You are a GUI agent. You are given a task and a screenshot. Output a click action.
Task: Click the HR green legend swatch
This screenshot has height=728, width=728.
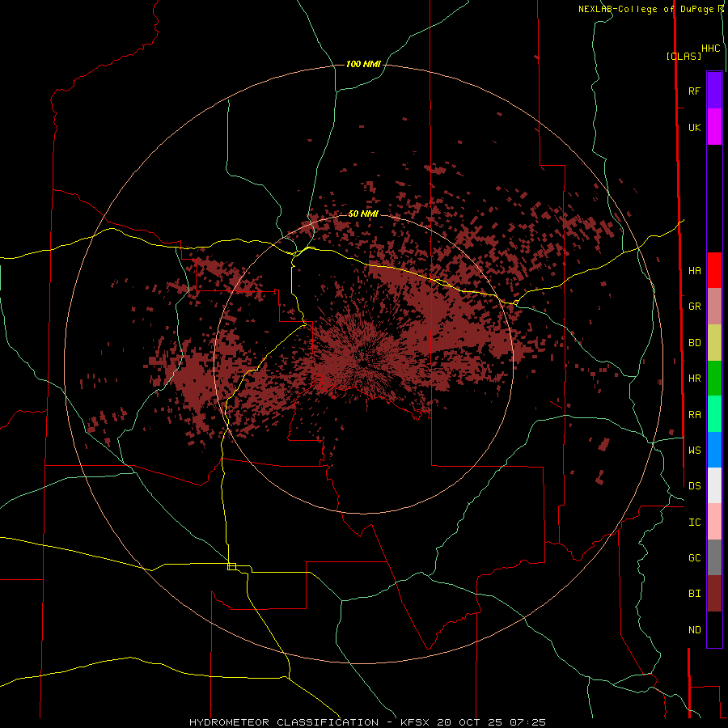(714, 379)
